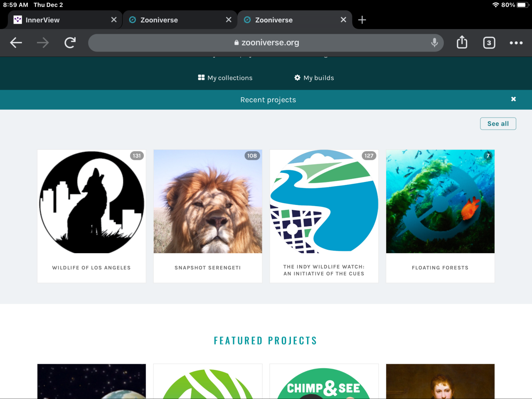Screen dimensions: 532x399
Task: Select the rightmost Zooniverse tab
Action: pos(295,20)
